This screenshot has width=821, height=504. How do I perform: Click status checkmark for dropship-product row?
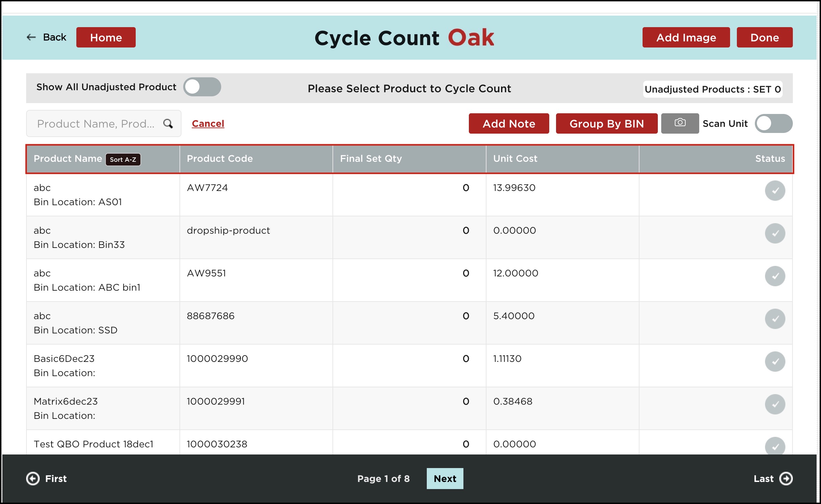tap(775, 233)
